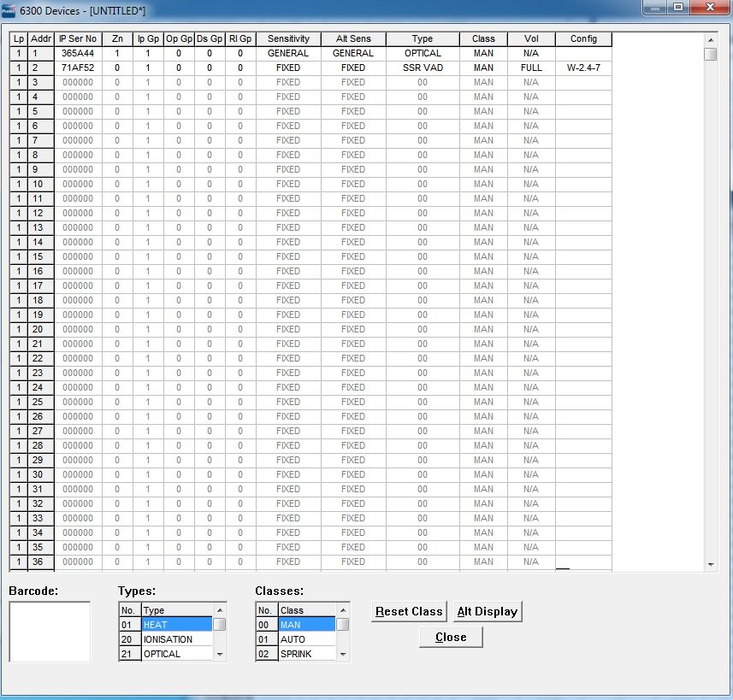The image size is (733, 700).
Task: Click the Ds Gp column header
Action: tap(210, 38)
